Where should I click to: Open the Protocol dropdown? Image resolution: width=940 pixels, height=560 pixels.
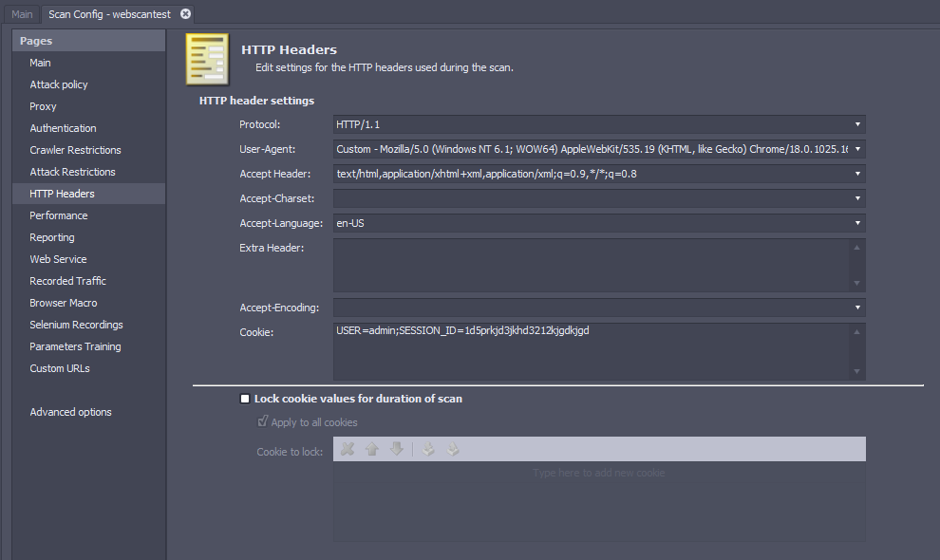(858, 124)
